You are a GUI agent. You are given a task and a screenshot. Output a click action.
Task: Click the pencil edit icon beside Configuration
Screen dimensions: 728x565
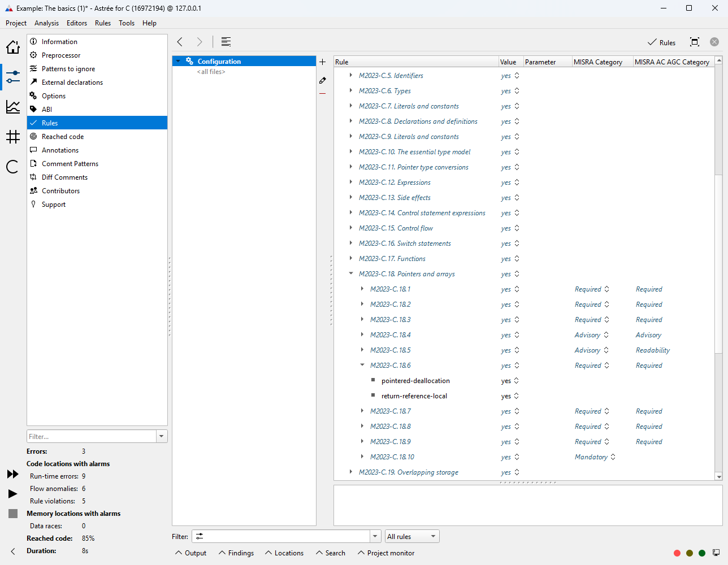pos(323,80)
